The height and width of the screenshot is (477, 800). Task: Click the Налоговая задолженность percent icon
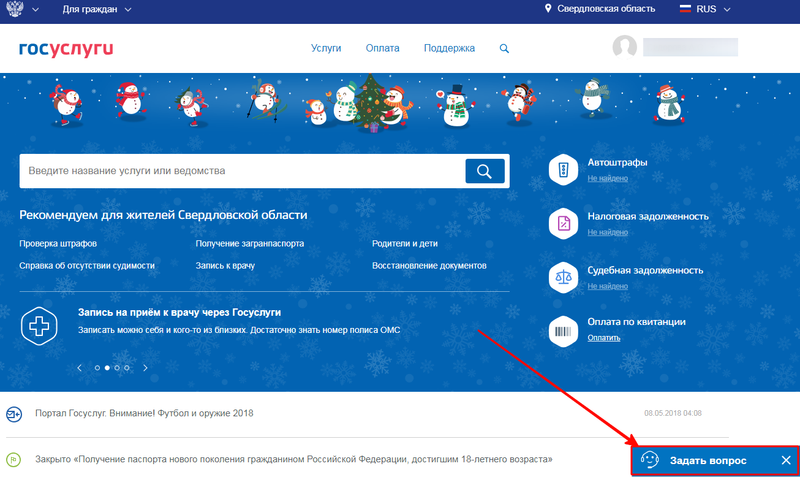(563, 223)
